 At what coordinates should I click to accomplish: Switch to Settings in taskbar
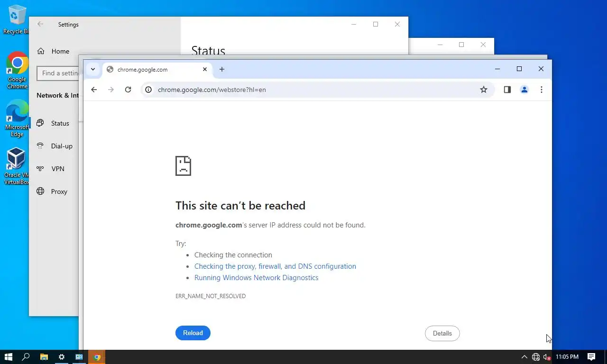61,357
